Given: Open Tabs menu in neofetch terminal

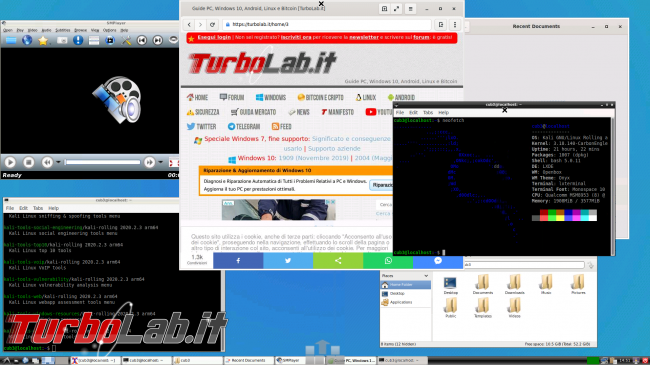Looking at the screenshot, I should point(428,112).
